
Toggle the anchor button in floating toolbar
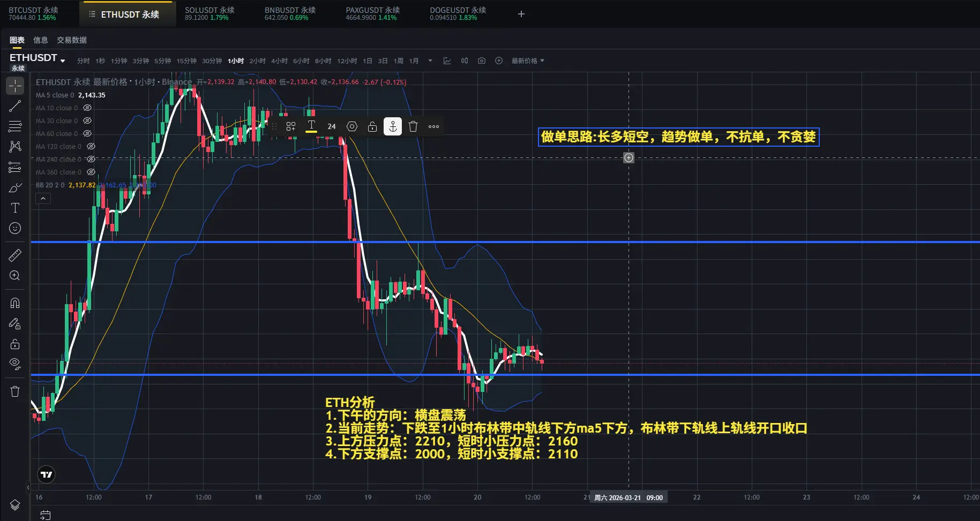tap(393, 126)
